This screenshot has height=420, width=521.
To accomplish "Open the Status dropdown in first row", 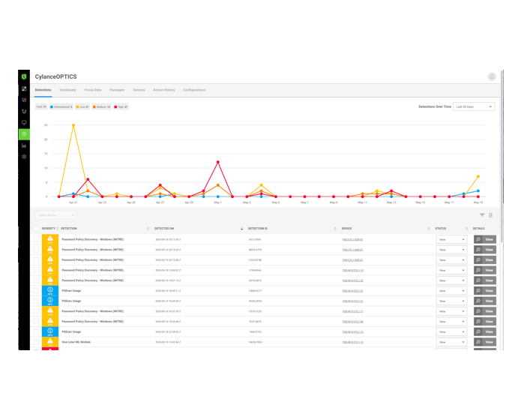I will pyautogui.click(x=452, y=239).
